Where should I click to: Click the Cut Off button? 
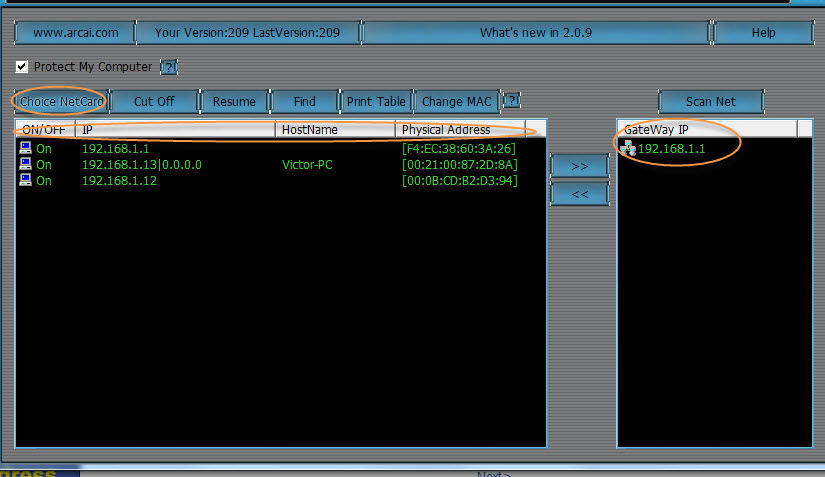154,102
